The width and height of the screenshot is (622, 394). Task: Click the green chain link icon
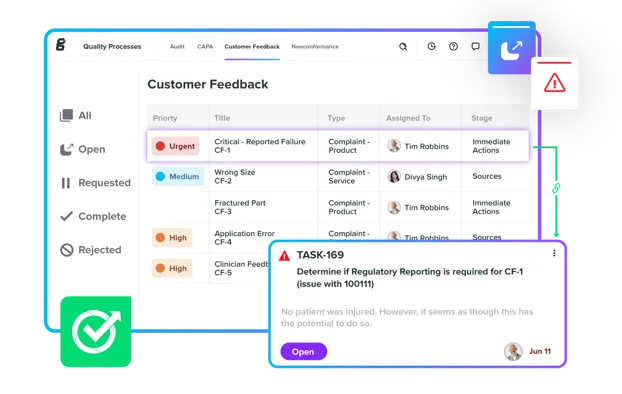pyautogui.click(x=556, y=188)
